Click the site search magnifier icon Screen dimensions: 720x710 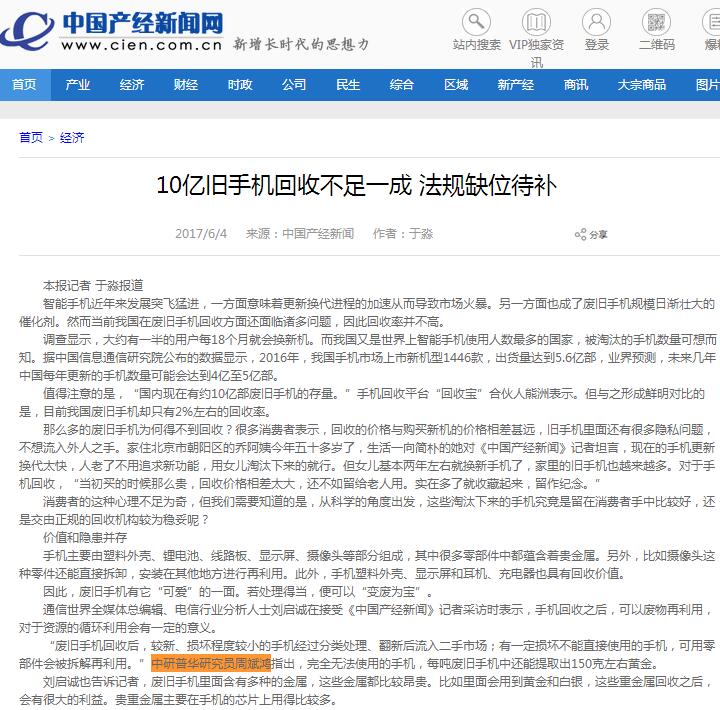click(x=476, y=22)
